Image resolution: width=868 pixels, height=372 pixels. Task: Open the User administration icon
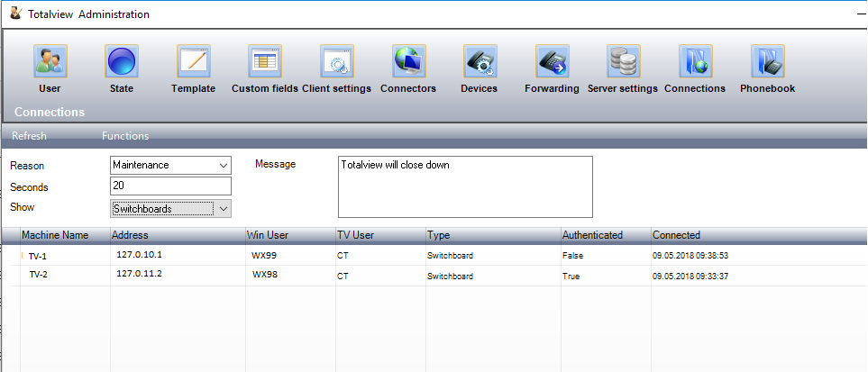[x=50, y=61]
